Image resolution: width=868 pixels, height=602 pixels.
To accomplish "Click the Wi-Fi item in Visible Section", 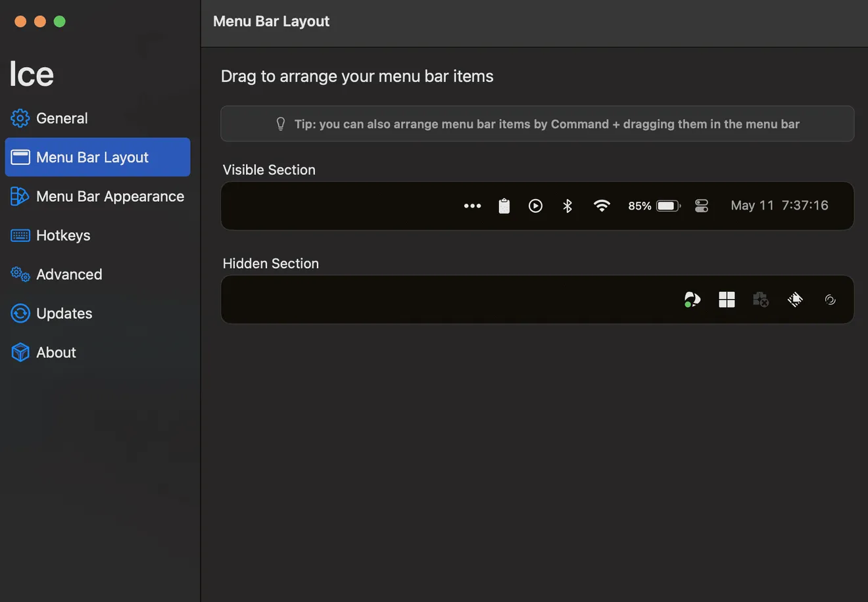I will coord(602,206).
